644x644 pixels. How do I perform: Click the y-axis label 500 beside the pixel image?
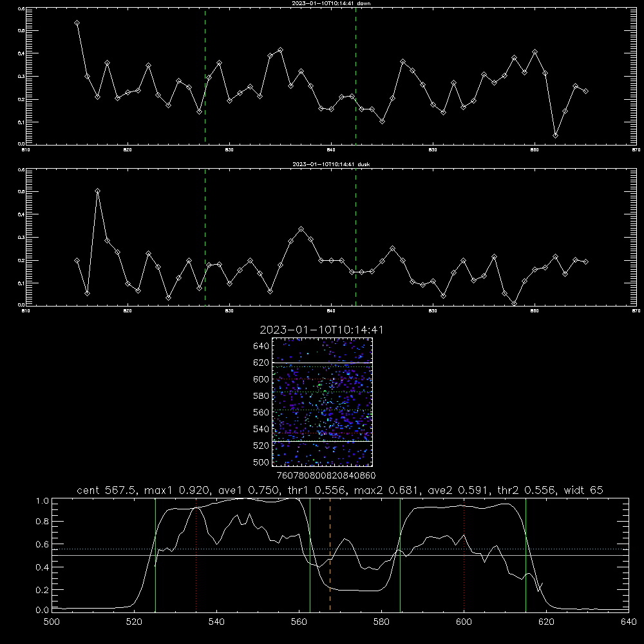tap(261, 462)
